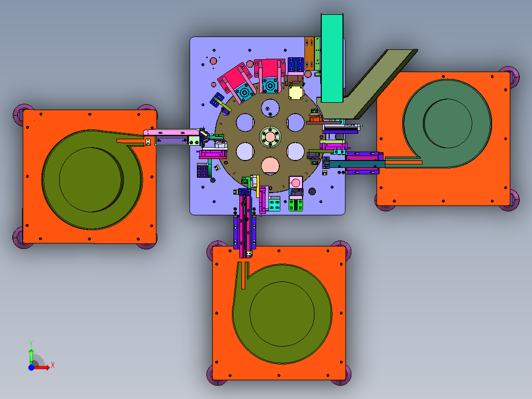This screenshot has width=532, height=399.
Task: Select the dark blue block left of the disc
Action: tap(202, 170)
